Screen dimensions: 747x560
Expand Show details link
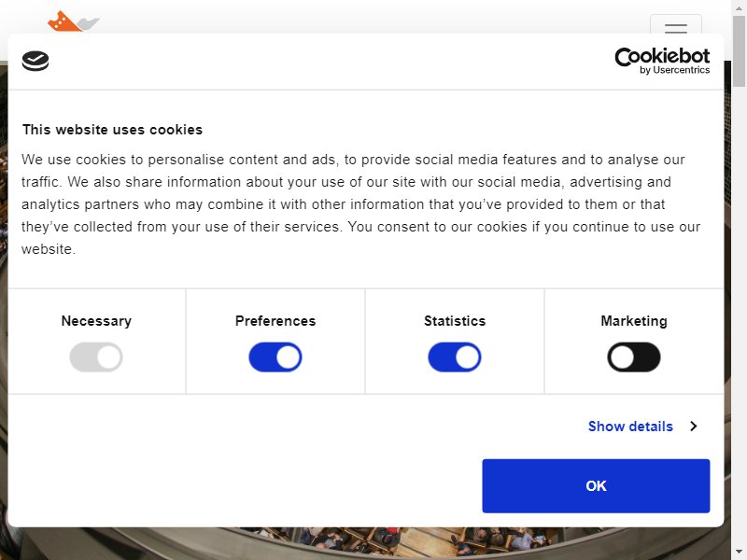pyautogui.click(x=630, y=427)
